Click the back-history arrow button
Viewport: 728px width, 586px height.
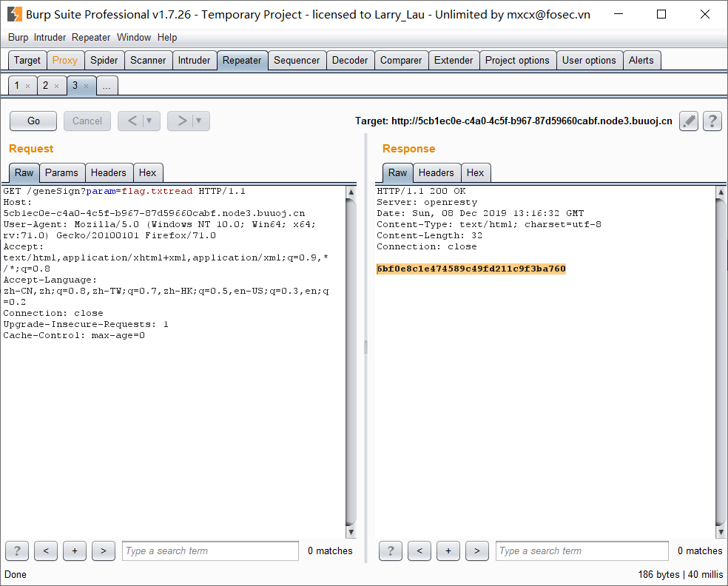(x=133, y=121)
